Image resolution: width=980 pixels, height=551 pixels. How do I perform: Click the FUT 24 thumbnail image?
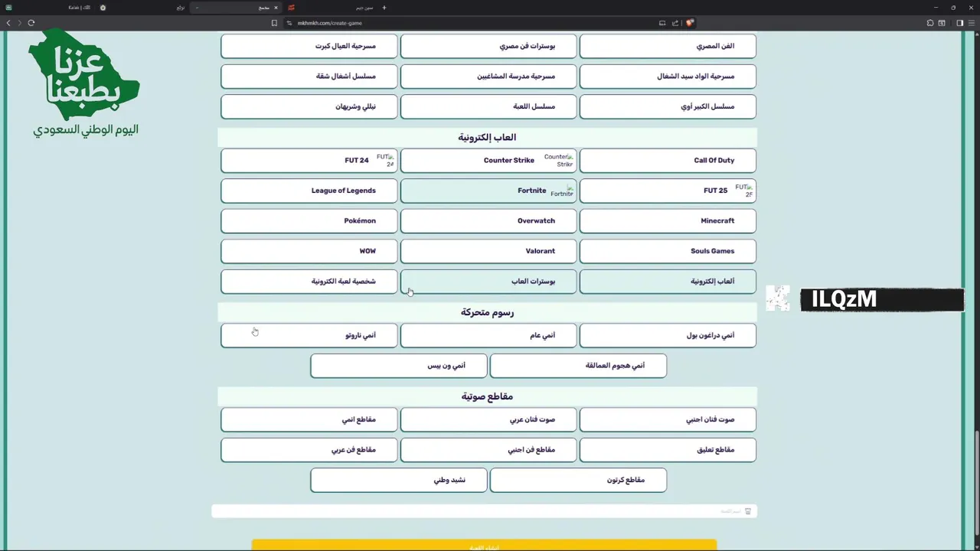tap(386, 161)
